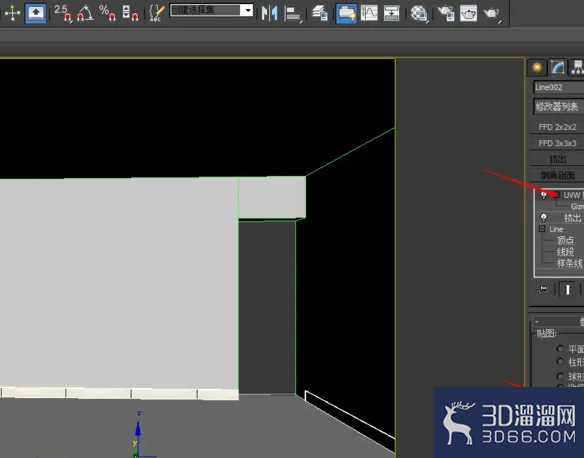Open the Render Setup teapot icon
Screen dimensions: 584x458
tap(446, 13)
